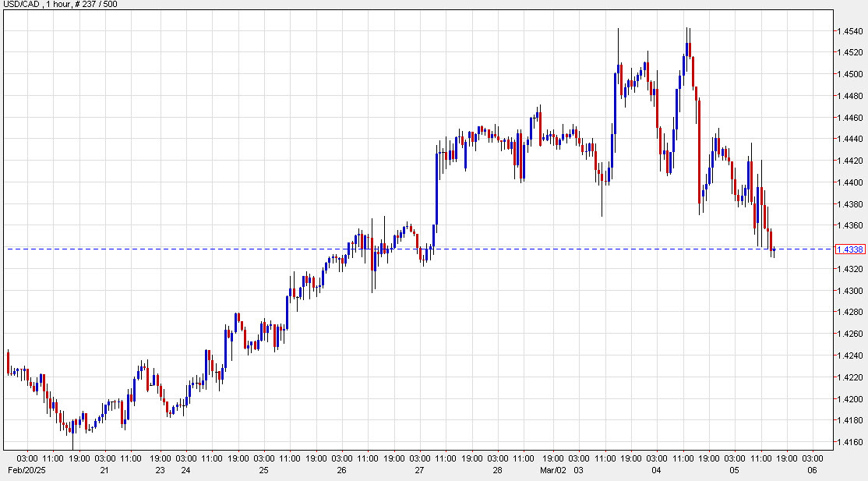868x481 pixels.
Task: Select the Feb/20/25 date label
Action: (x=25, y=471)
